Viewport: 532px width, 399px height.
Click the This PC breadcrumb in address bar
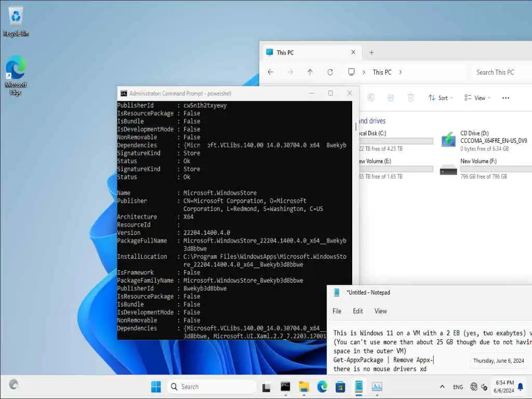pos(382,72)
